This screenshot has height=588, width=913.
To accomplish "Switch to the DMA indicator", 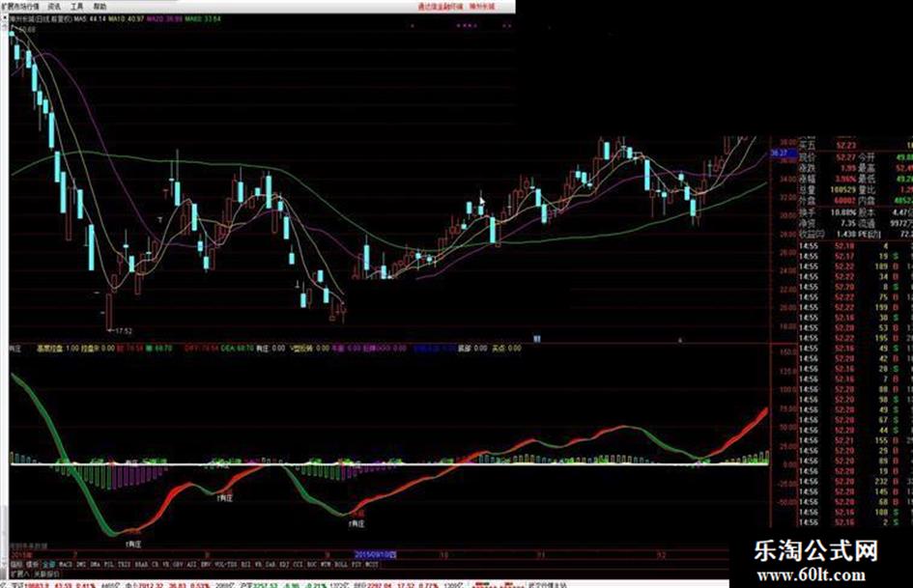I will 96,565.
